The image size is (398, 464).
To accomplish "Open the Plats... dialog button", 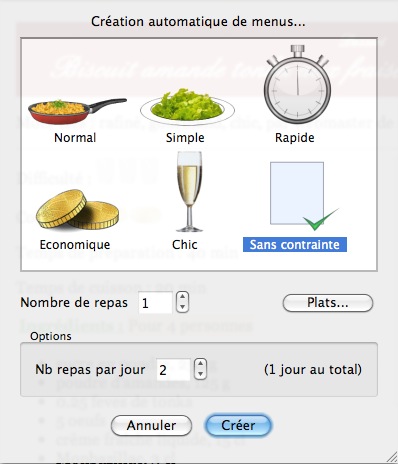I will [x=328, y=303].
